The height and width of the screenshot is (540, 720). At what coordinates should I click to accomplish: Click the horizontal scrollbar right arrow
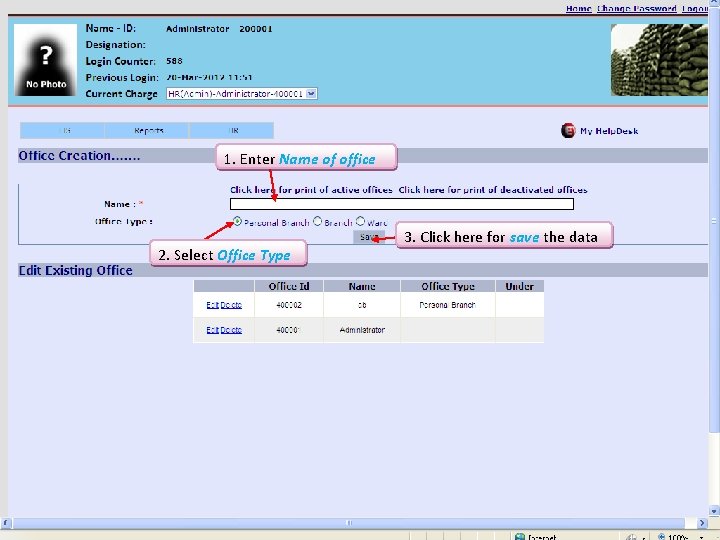pyautogui.click(x=702, y=523)
